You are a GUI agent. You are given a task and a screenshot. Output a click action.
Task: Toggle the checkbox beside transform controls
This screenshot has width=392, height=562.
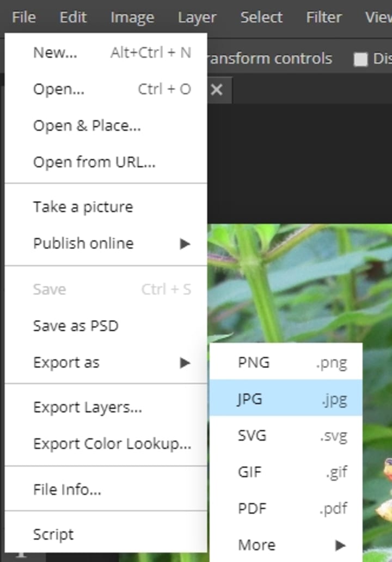(360, 59)
